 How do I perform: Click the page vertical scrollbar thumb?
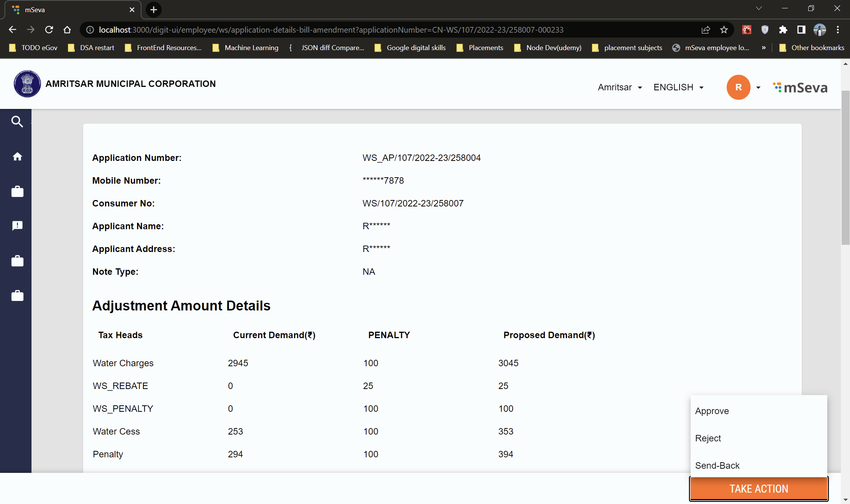[x=845, y=167]
